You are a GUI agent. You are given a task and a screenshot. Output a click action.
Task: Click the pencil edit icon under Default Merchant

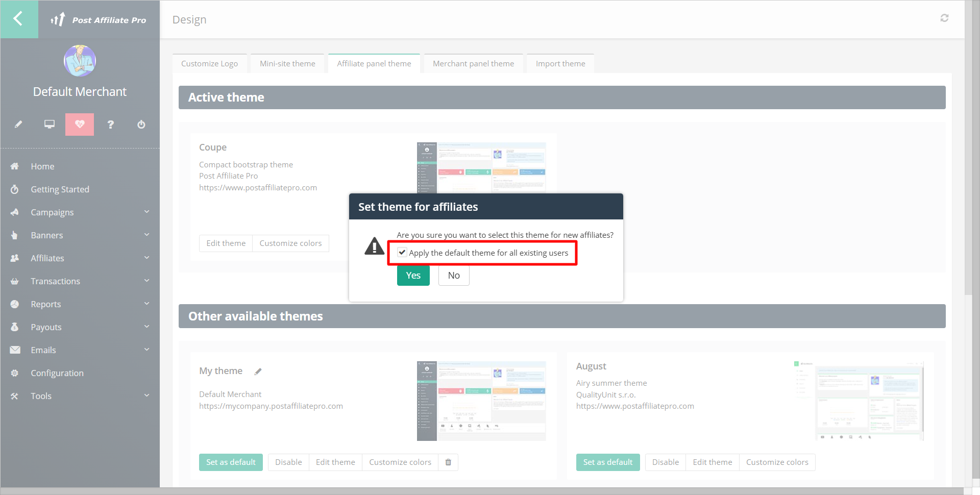[18, 125]
